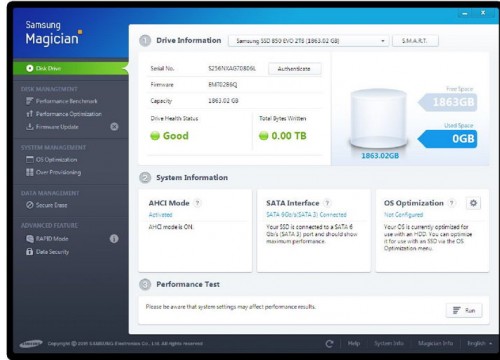This screenshot has height=360, width=500.
Task: Click the Good drive health status
Action: point(170,136)
